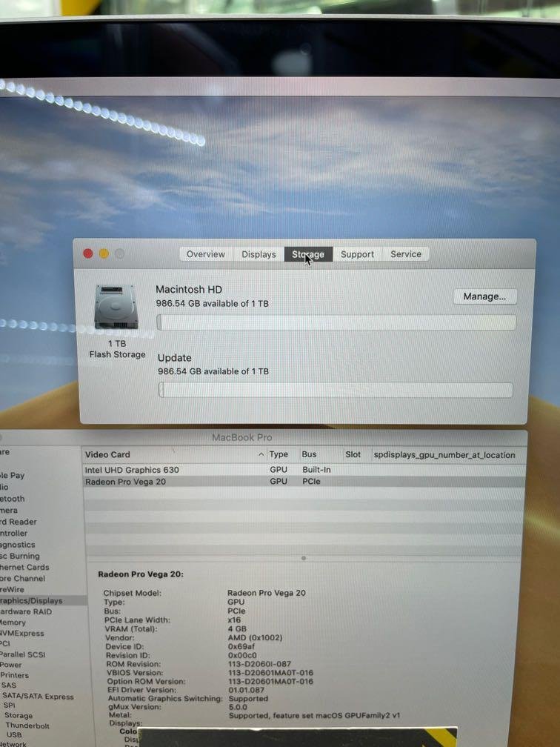560x747 pixels.
Task: Minimize window with the yellow button
Action: [x=104, y=253]
